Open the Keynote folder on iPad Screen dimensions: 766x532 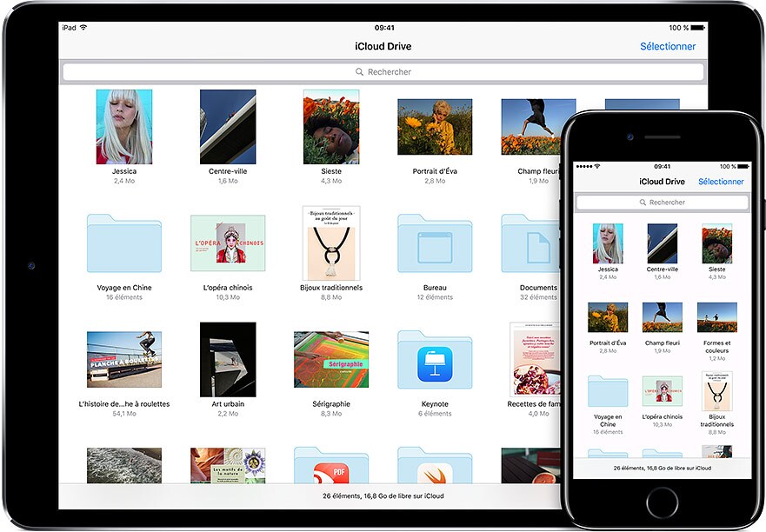click(435, 360)
